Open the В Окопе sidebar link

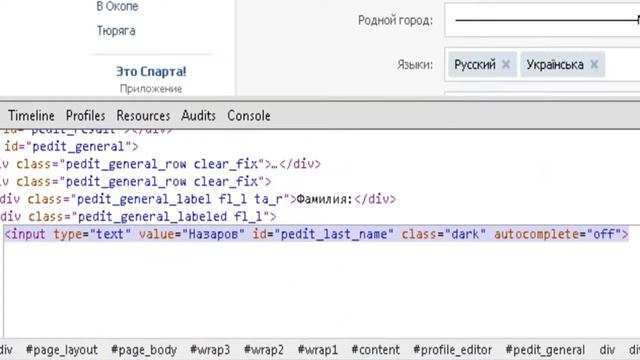point(117,6)
